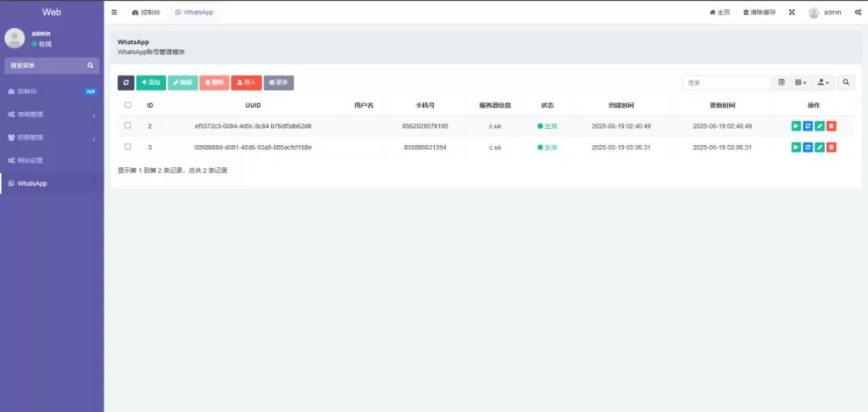Click the green pencil icon in row 2
The width and height of the screenshot is (868, 412).
[x=820, y=126]
